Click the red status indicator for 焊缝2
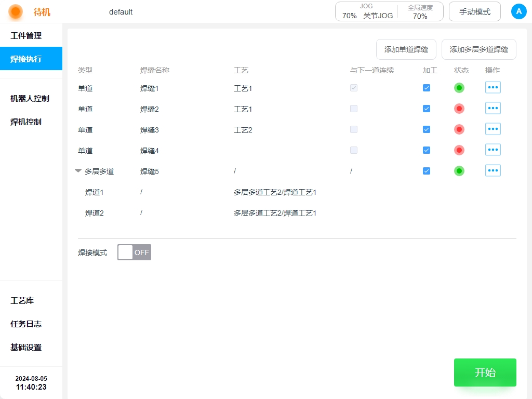The height and width of the screenshot is (399, 532). coord(459,109)
